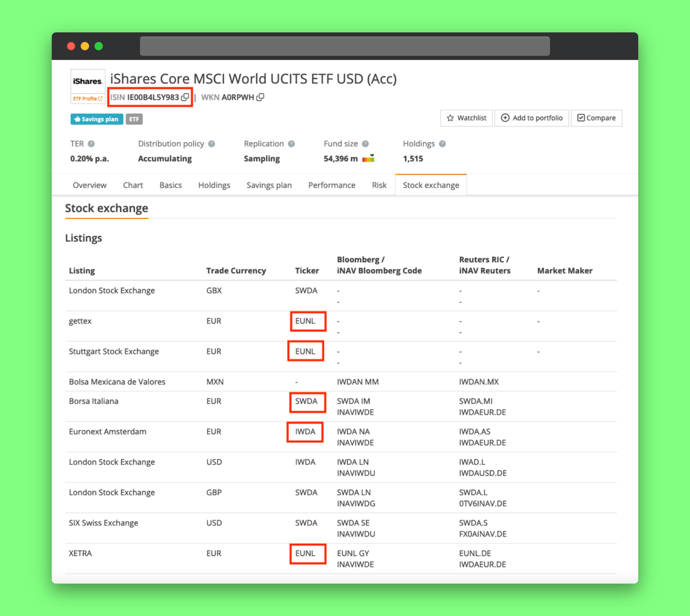
Task: Copy the WKN A0RPWH code
Action: [260, 98]
